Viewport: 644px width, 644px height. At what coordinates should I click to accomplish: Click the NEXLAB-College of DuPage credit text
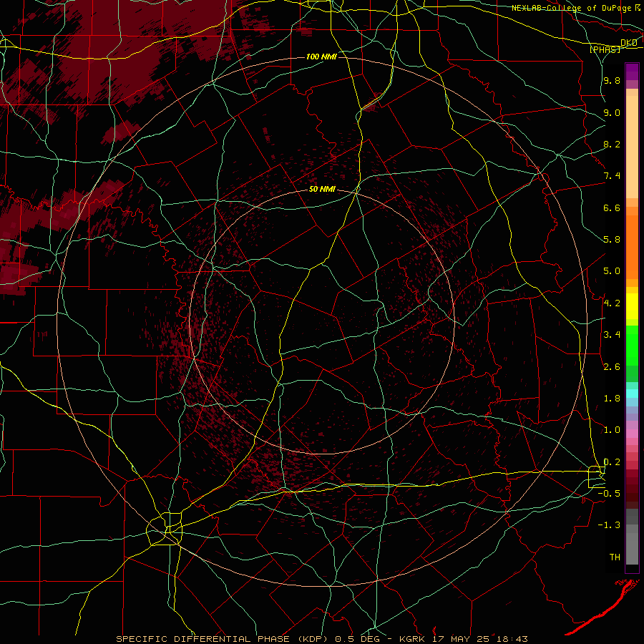(571, 8)
